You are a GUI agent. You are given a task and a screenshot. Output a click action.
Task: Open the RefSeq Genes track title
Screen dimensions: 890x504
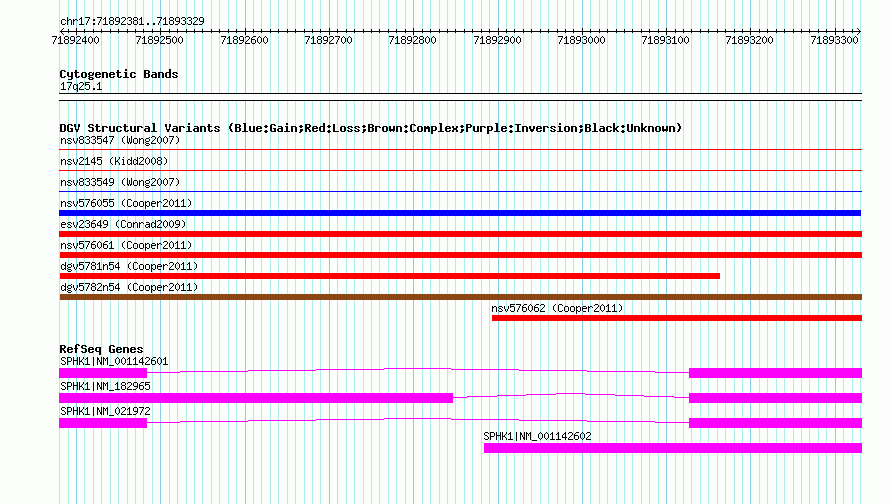click(101, 349)
